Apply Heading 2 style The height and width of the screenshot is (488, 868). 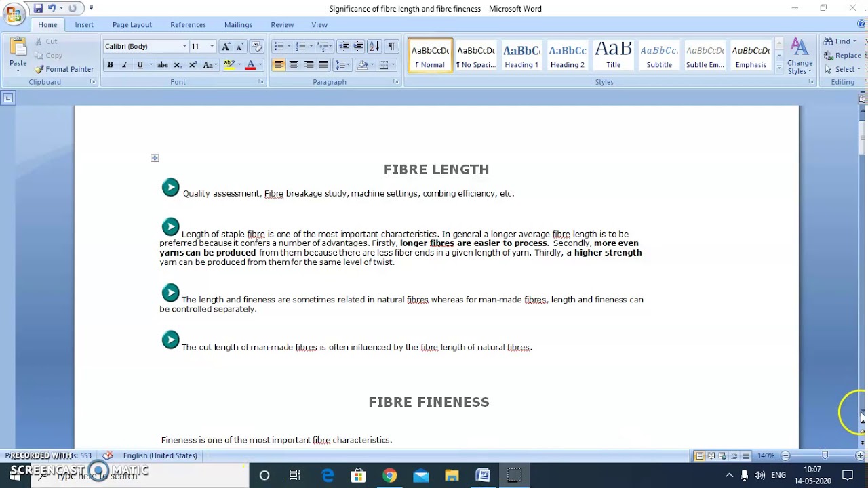[x=568, y=55]
